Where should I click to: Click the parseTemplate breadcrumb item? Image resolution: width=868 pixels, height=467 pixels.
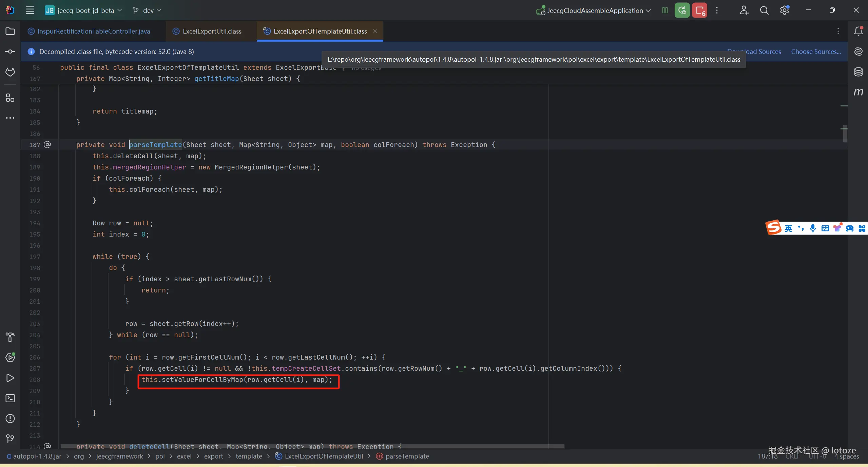pos(407,456)
